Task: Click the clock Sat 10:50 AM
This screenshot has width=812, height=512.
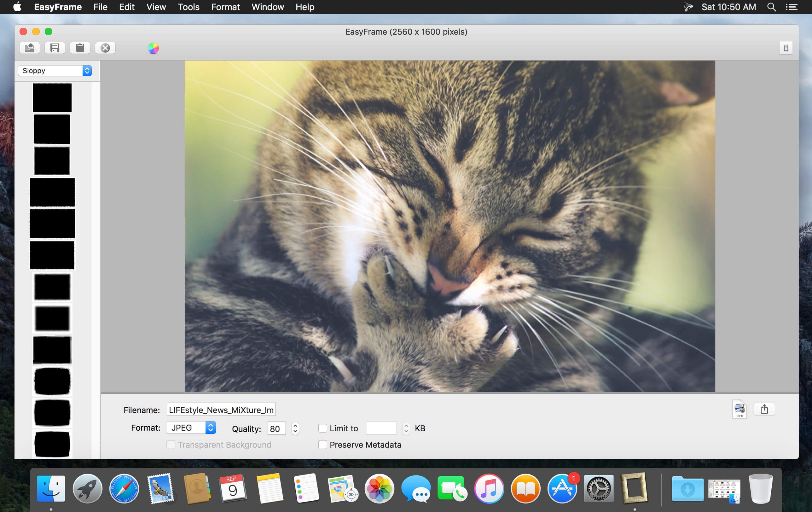Action: 729,7
